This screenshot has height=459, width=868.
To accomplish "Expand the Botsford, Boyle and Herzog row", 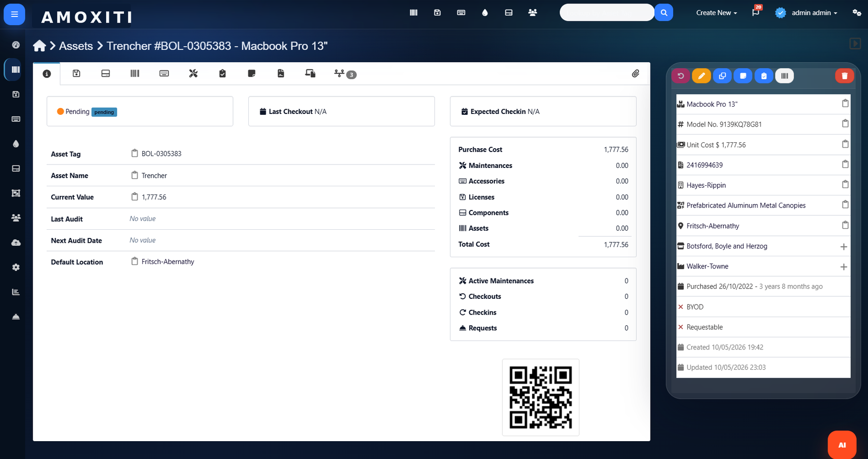I will click(x=843, y=247).
